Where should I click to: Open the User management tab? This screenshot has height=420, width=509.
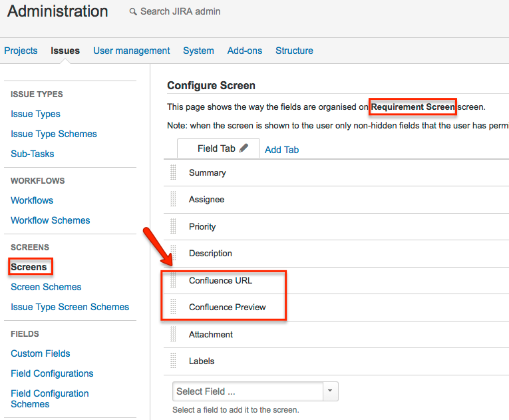pos(132,51)
